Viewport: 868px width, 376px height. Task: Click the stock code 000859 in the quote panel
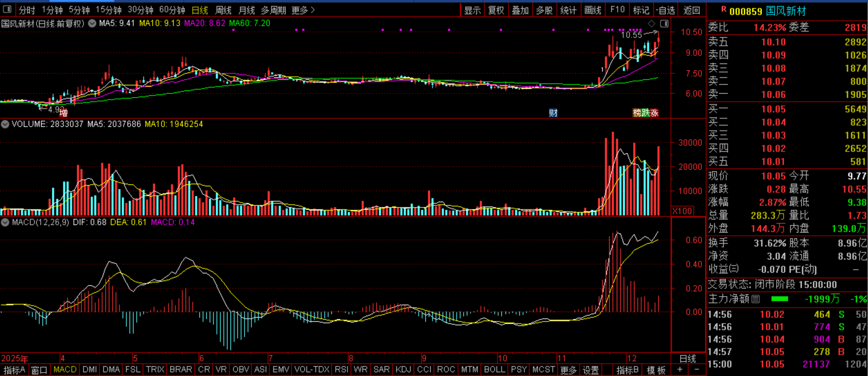tap(746, 11)
